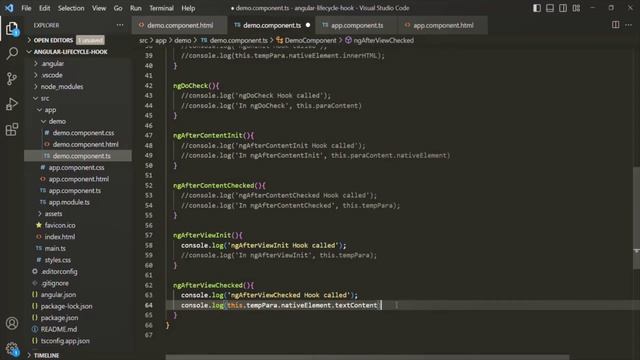Expand the Timeline section
This screenshot has height=360, width=640.
coord(46,356)
